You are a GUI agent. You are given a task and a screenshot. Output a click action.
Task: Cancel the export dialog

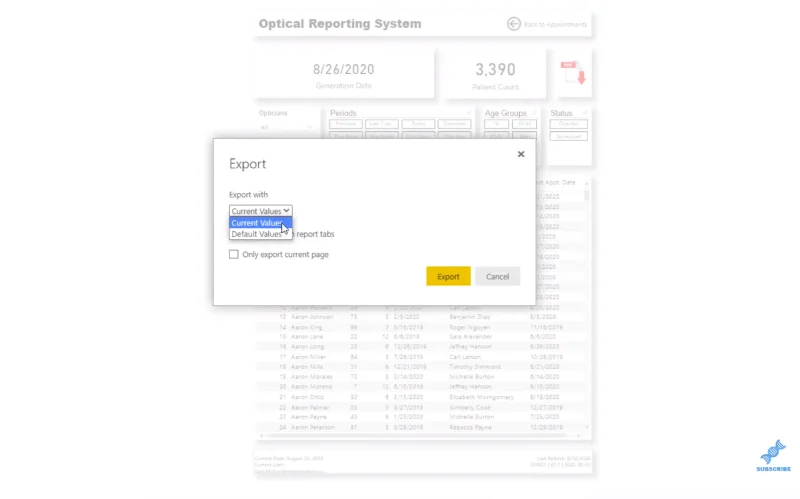coord(497,276)
